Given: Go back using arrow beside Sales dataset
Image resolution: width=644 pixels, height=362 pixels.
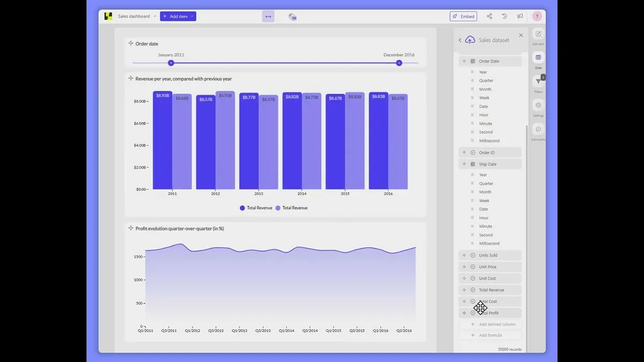Looking at the screenshot, I should point(460,40).
